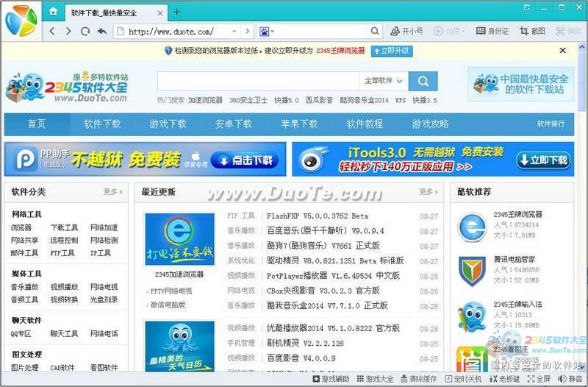This screenshot has width=588, height=387.
Task: Open the 视频播放 category under 媒体工具
Action: 64,287
